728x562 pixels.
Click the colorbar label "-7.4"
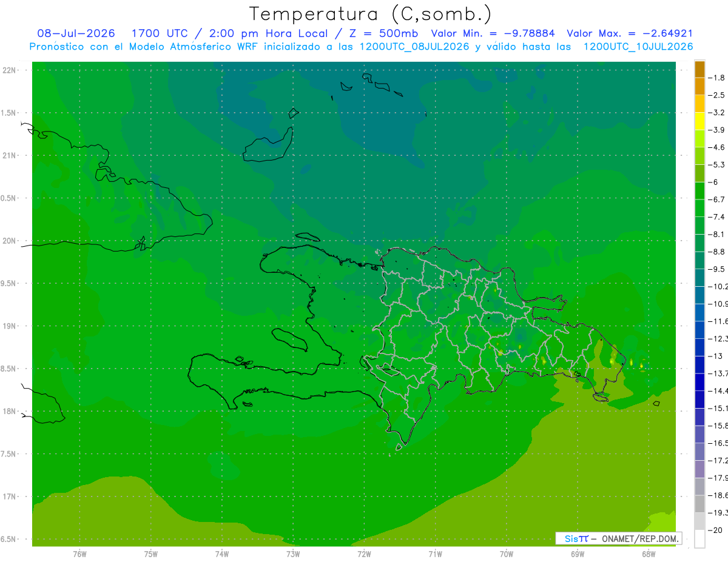click(x=718, y=216)
